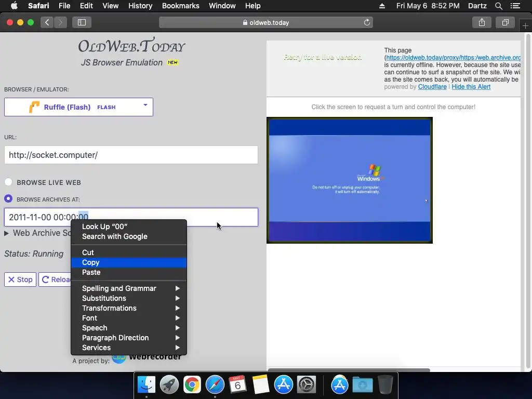Click the Stop button

[20, 280]
